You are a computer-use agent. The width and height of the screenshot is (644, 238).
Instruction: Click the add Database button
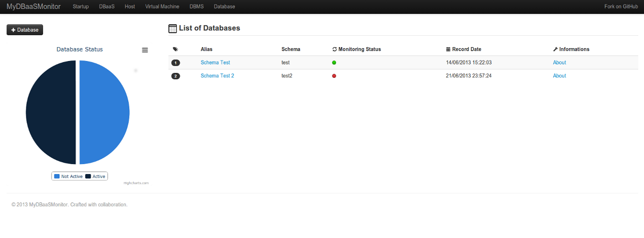25,30
